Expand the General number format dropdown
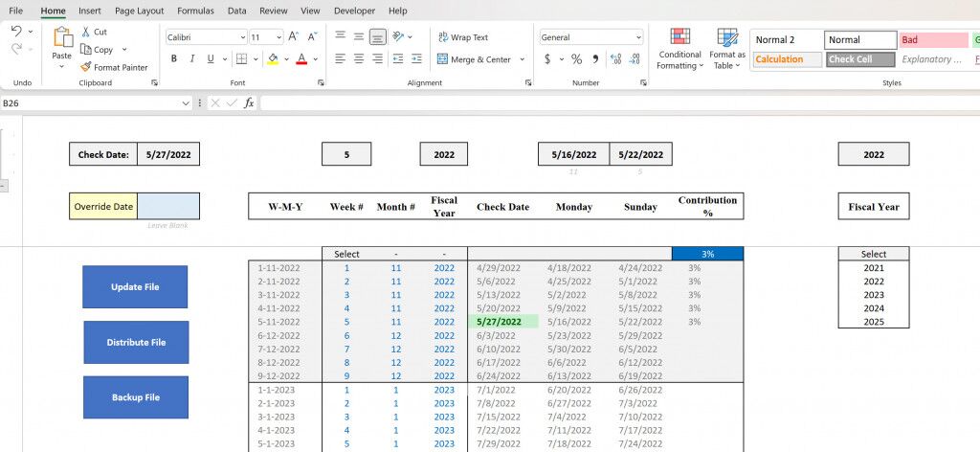This screenshot has width=980, height=452. tap(638, 37)
